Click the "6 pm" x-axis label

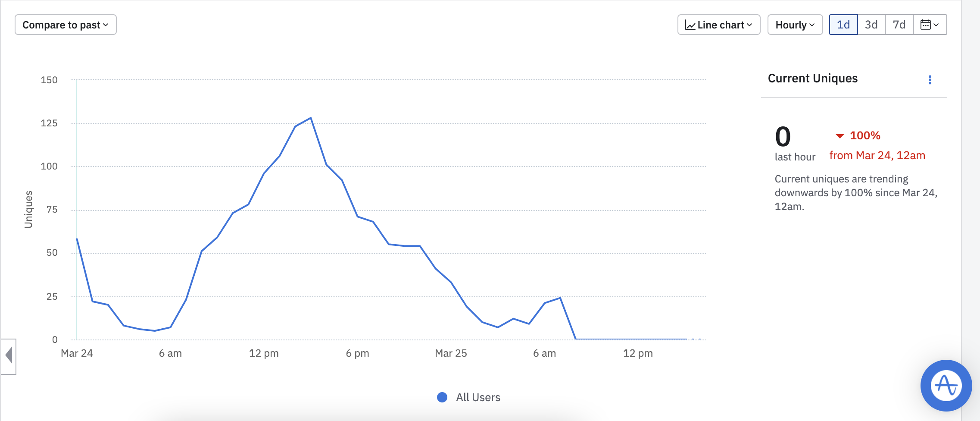(x=357, y=353)
